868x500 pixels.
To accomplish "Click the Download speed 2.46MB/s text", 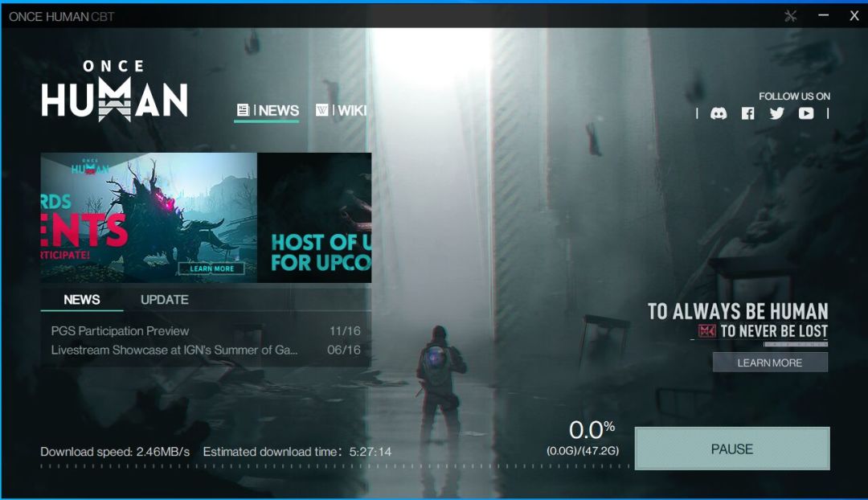I will (x=115, y=452).
